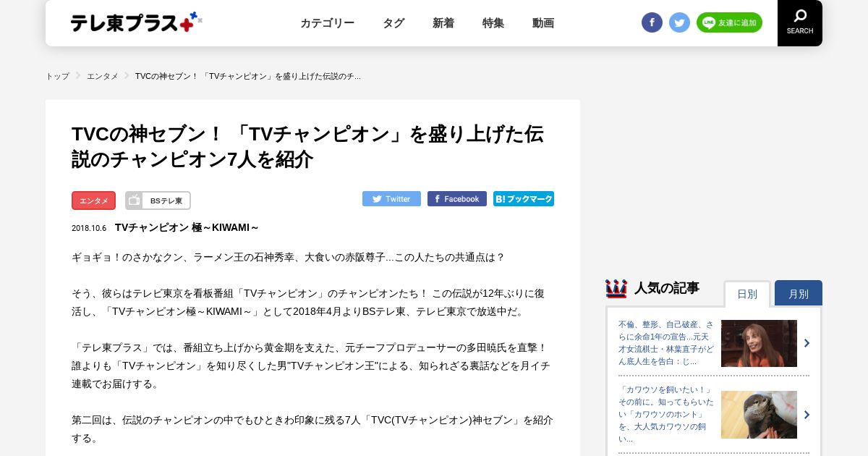Open the Twitter round icon in header
The width and height of the screenshot is (868, 456).
[x=679, y=22]
